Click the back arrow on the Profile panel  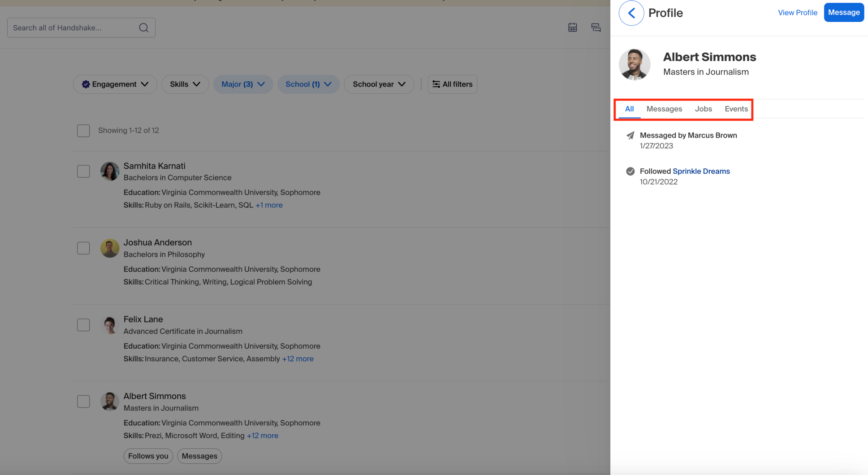[631, 13]
